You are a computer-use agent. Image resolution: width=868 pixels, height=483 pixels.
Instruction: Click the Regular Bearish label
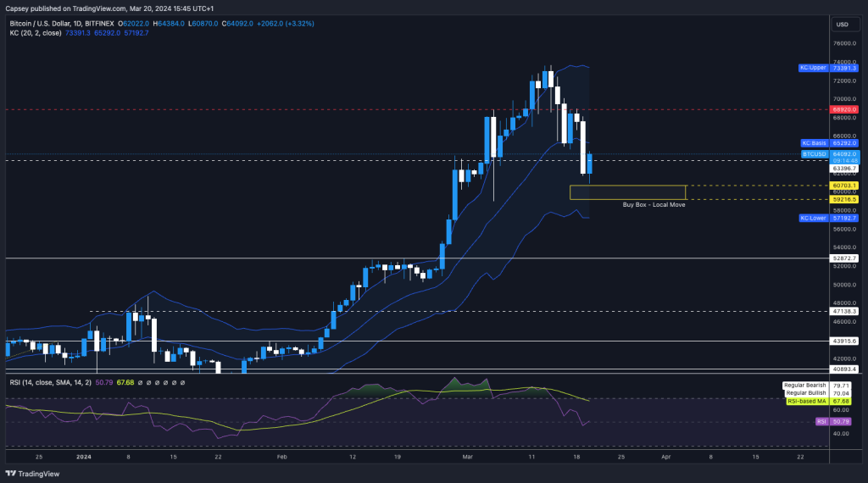(805, 386)
